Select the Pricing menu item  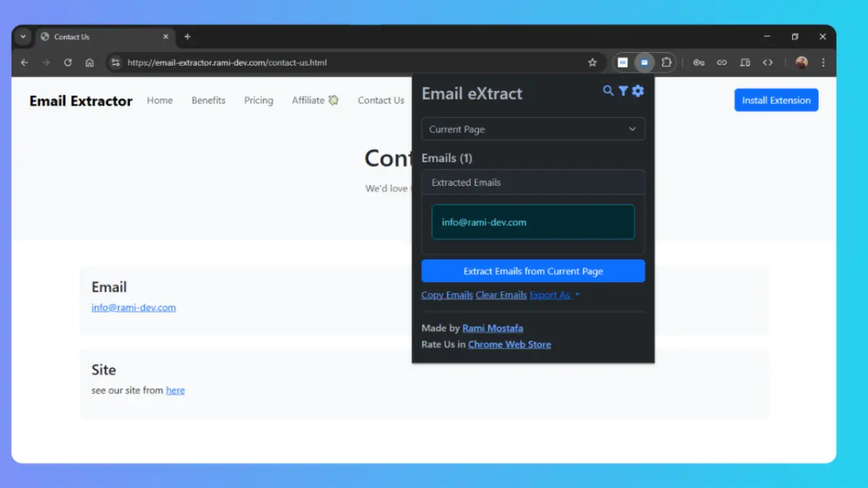(258, 100)
